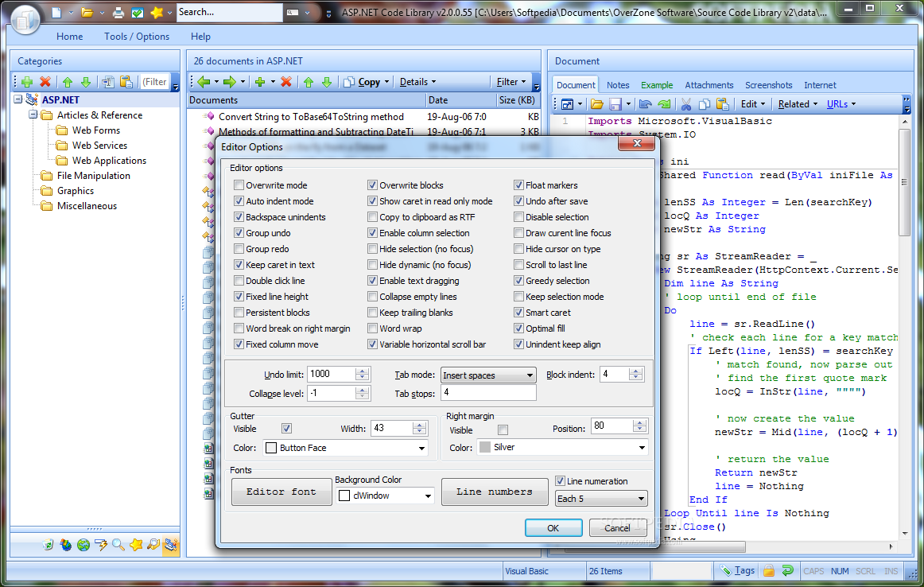Open the Related dropdown in Document toolbar
This screenshot has height=587, width=924.
tap(798, 104)
